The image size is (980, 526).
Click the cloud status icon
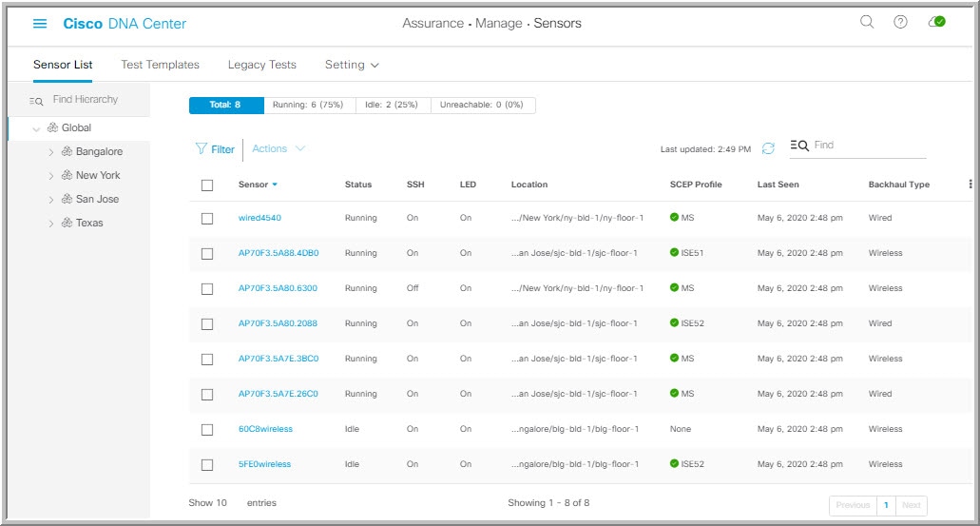click(936, 23)
